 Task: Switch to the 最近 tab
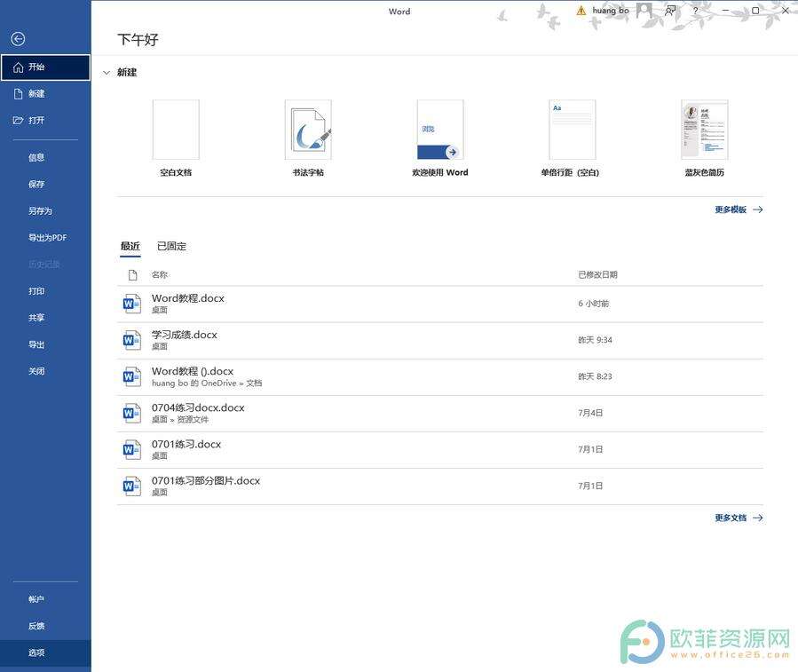click(x=130, y=247)
